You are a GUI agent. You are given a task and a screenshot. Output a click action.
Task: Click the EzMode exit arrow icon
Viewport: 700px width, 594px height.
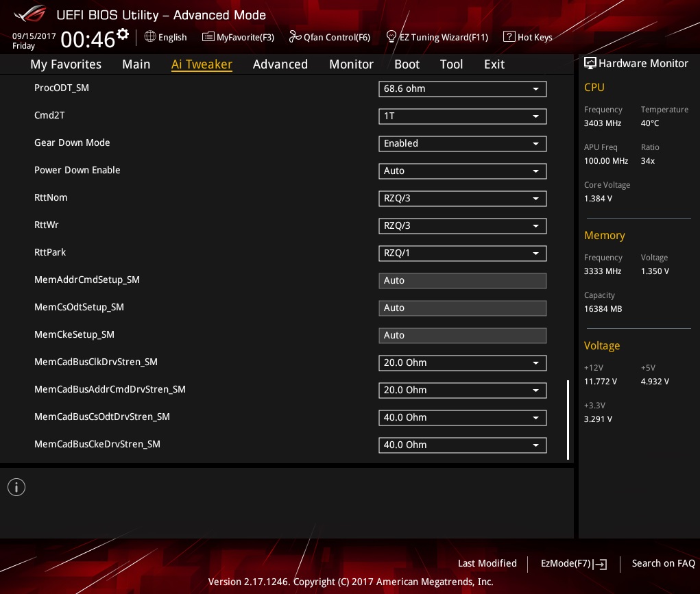(601, 564)
